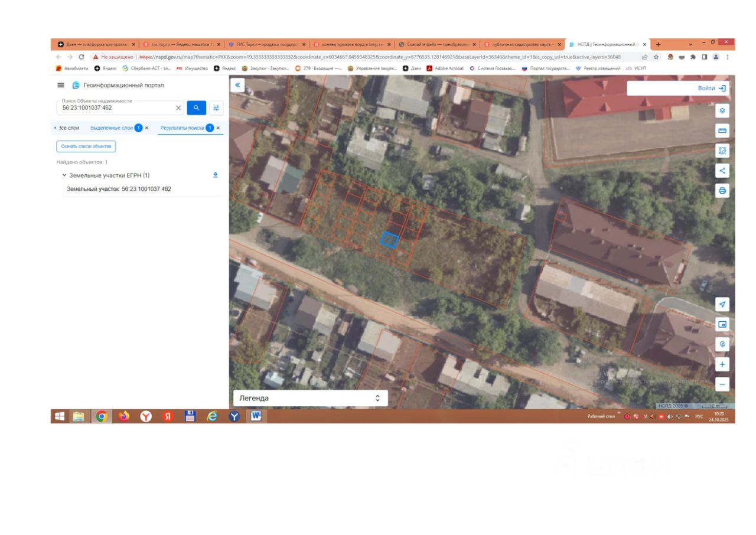
Task: Activate the area selection tool icon
Action: [x=722, y=151]
